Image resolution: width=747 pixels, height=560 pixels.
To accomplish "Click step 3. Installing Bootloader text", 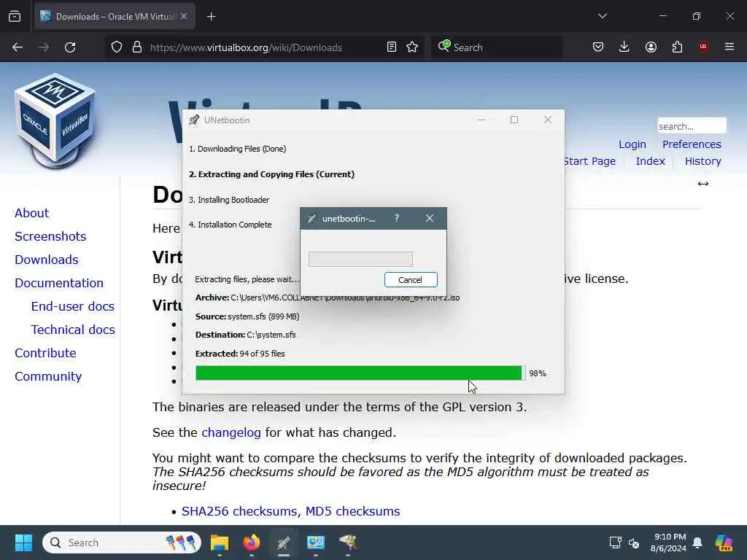I will pos(229,200).
